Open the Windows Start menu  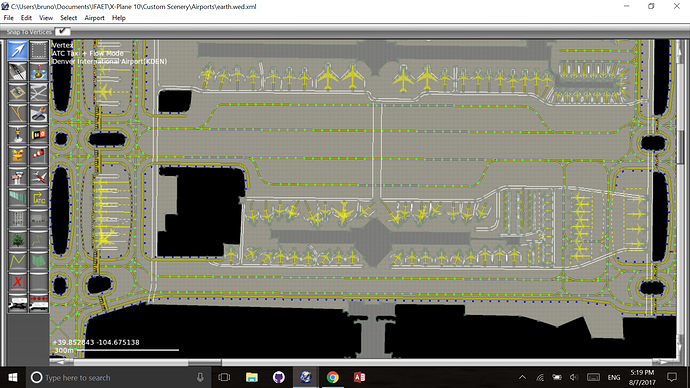click(13, 377)
